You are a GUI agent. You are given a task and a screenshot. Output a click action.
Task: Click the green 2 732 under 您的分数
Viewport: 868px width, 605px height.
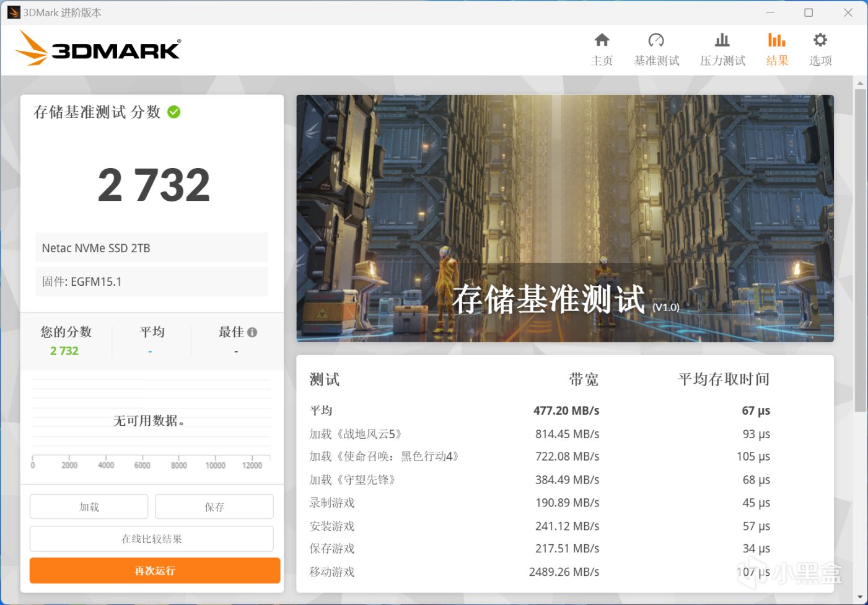click(x=64, y=351)
